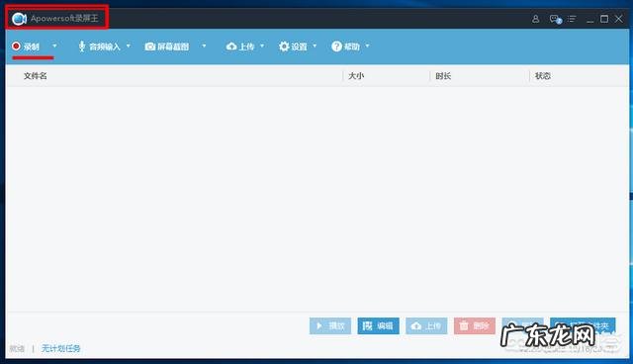The height and width of the screenshot is (364, 633).
Task: Open the 音频输入 microphone option
Action: (99, 46)
